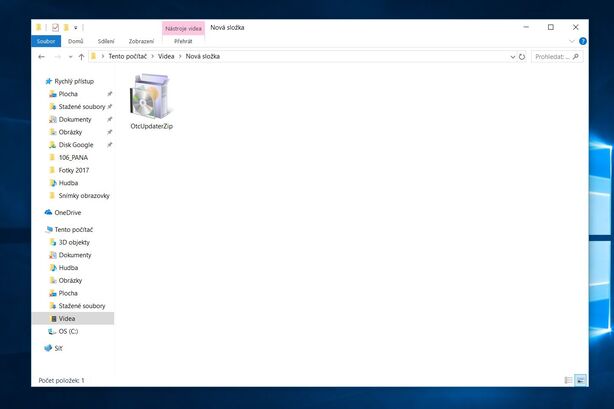Viewport: 614px width, 409px height.
Task: Expand the ribbon with the chevron
Action: [x=572, y=41]
